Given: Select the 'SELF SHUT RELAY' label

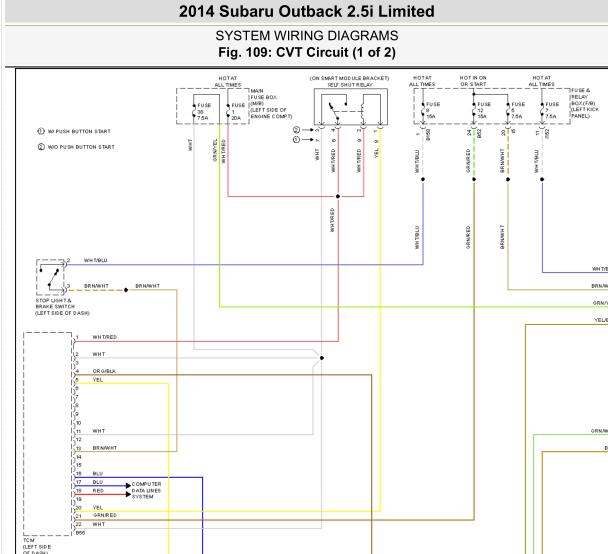Looking at the screenshot, I should [x=350, y=85].
